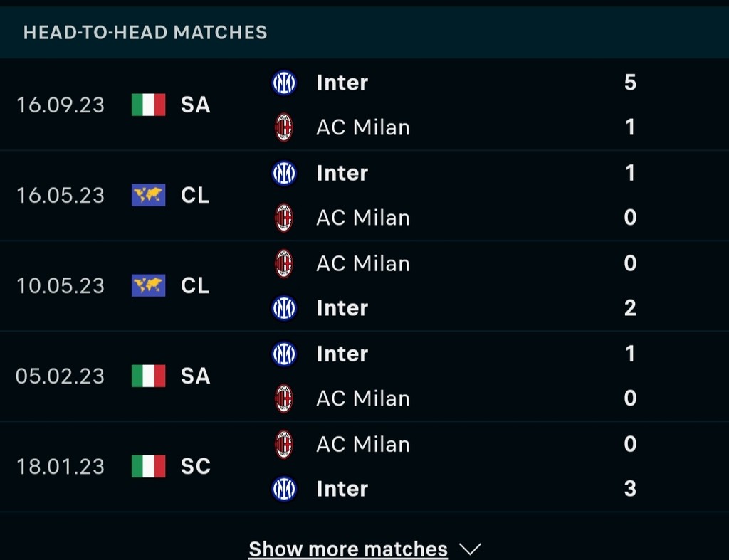Click Inter crest in 16.09.23 match

(x=284, y=83)
